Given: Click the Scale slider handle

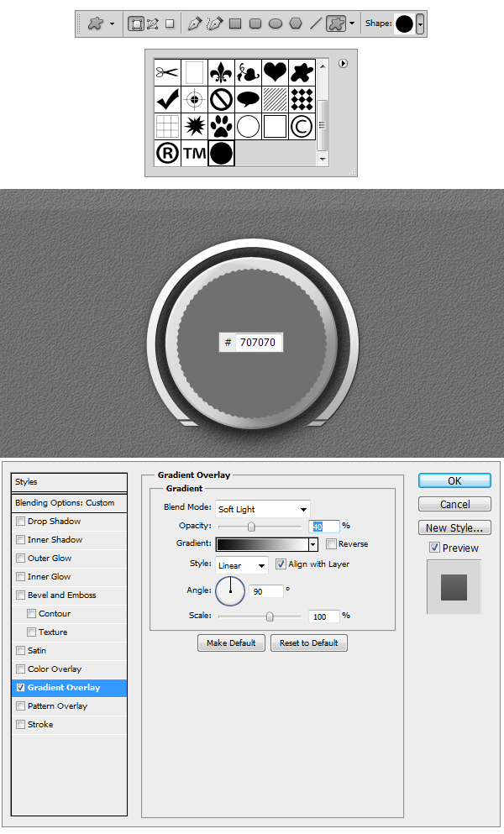Looking at the screenshot, I should [x=270, y=616].
